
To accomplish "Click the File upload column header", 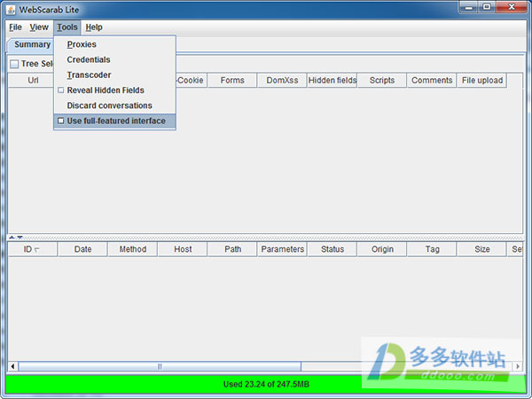I will pyautogui.click(x=482, y=81).
